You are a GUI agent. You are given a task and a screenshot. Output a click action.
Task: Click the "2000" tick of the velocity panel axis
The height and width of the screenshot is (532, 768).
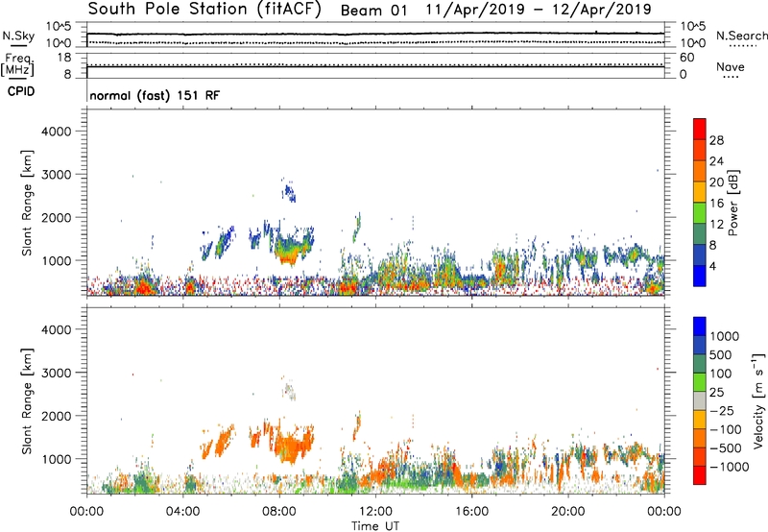57,416
